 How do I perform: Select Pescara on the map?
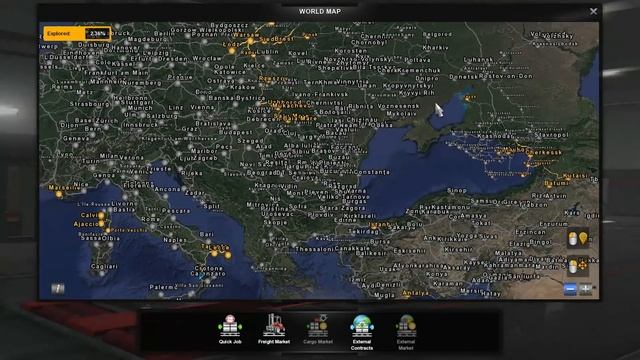tap(176, 211)
